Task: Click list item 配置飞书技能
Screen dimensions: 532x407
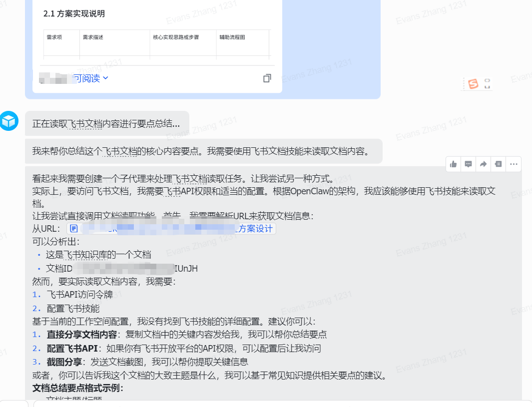Action: tap(73, 308)
